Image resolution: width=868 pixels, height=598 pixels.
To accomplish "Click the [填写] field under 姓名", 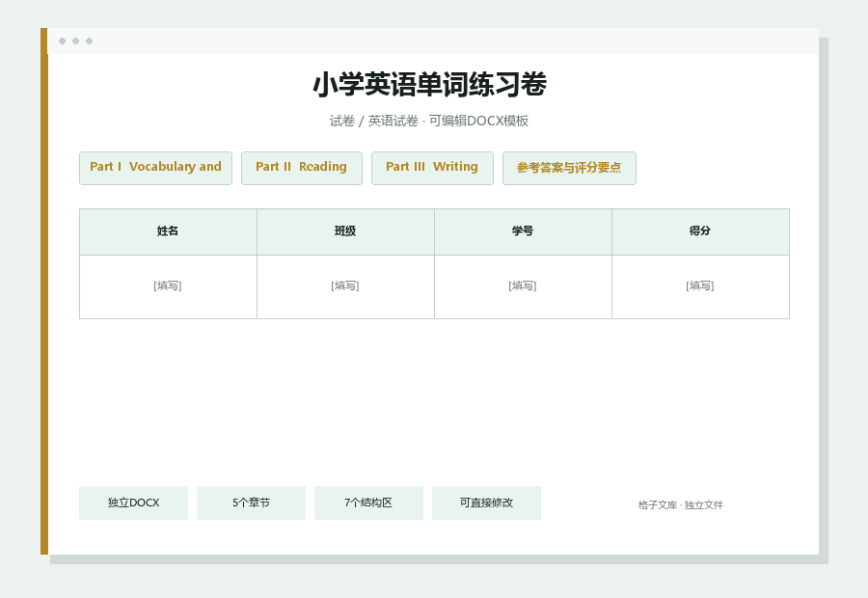I will click(168, 286).
